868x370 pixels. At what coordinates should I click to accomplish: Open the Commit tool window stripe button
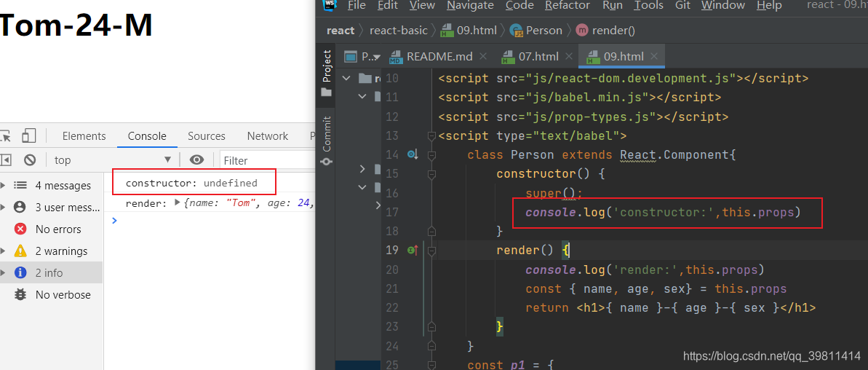(326, 141)
